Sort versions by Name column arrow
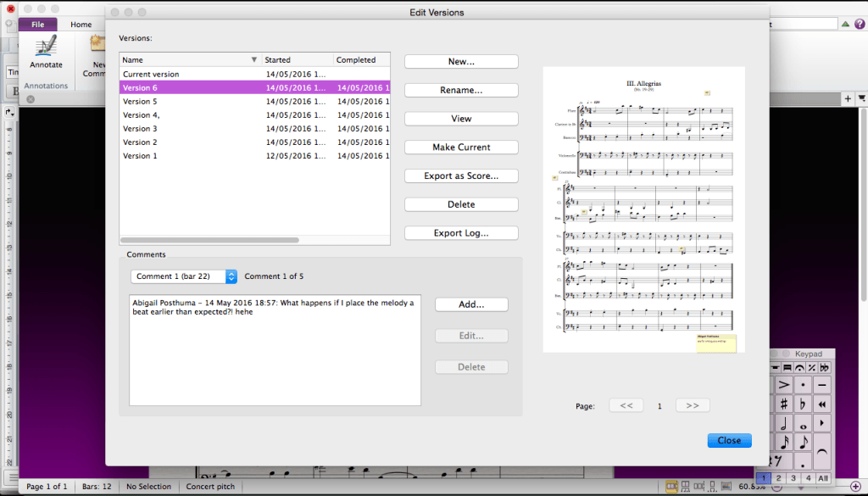 pyautogui.click(x=254, y=60)
